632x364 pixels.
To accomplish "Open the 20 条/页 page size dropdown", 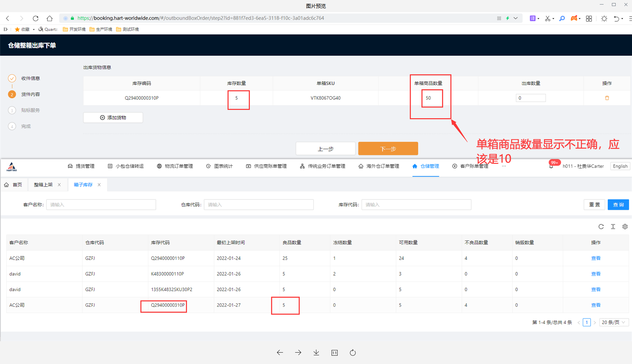I will 613,322.
